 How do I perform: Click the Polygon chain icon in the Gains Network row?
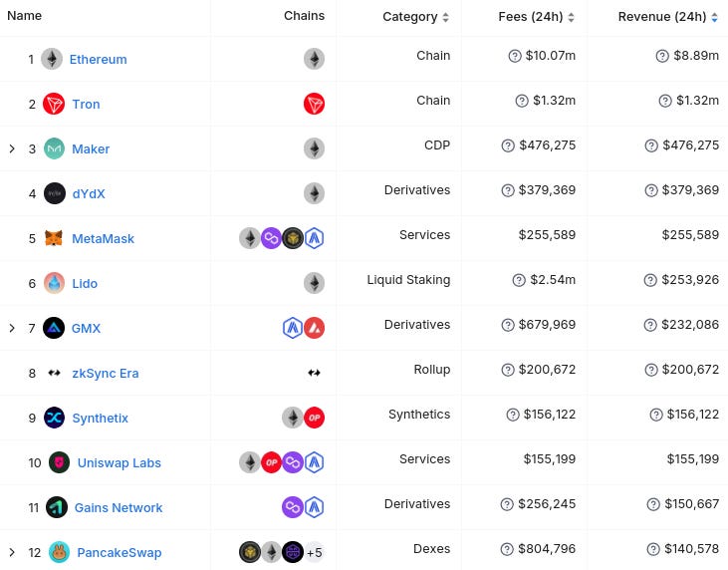coord(293,507)
